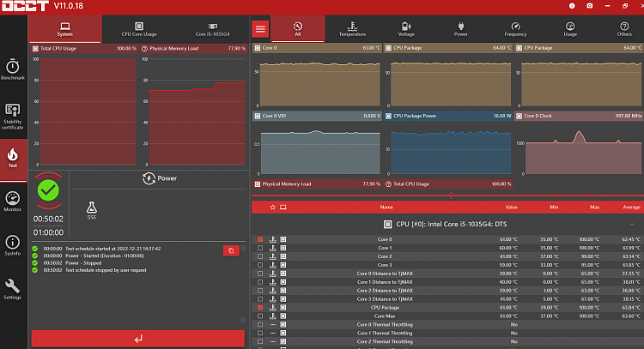Open the Stability certificate page

tap(13, 115)
